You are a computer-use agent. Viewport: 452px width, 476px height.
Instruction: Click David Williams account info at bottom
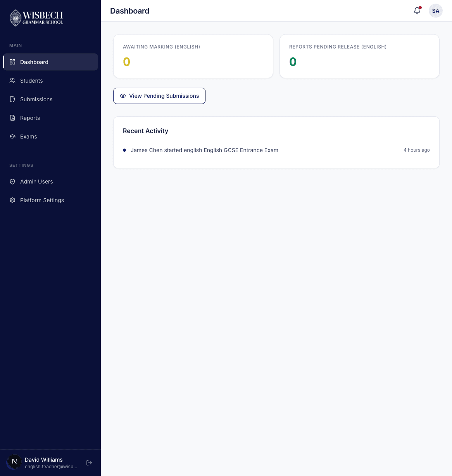click(43, 462)
